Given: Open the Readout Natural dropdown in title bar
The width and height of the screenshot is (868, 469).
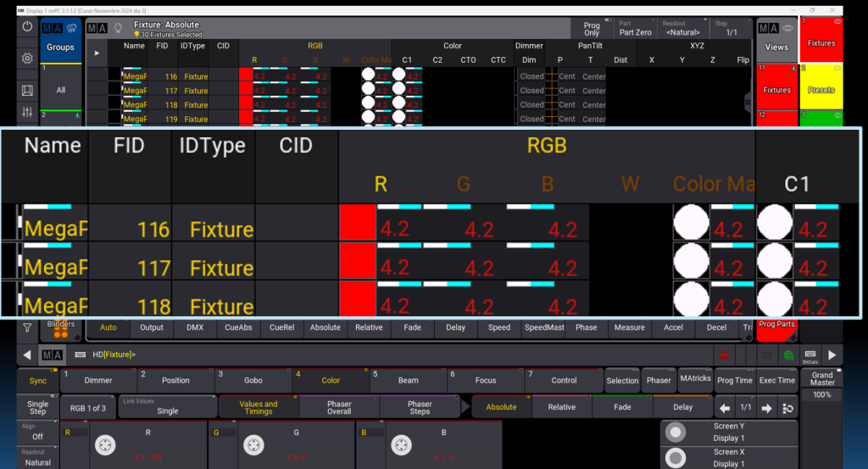Looking at the screenshot, I should tap(683, 29).
